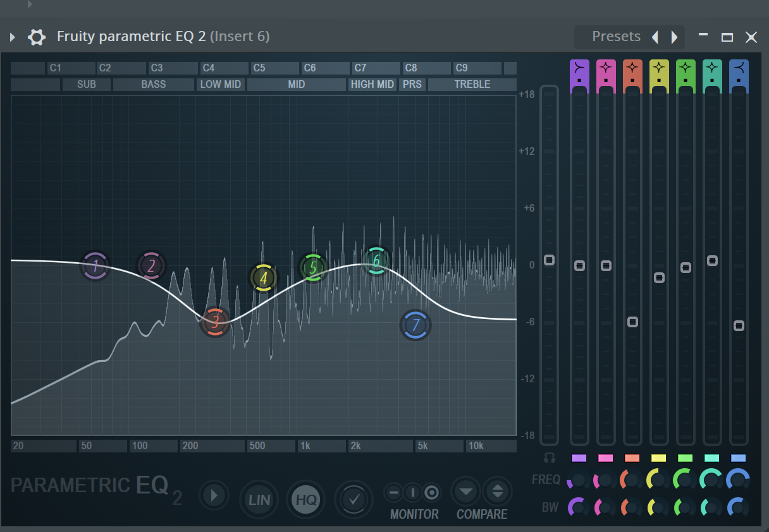Expand the plugin menu arrow beside gear
The height and width of the screenshot is (532, 769).
tap(12, 37)
